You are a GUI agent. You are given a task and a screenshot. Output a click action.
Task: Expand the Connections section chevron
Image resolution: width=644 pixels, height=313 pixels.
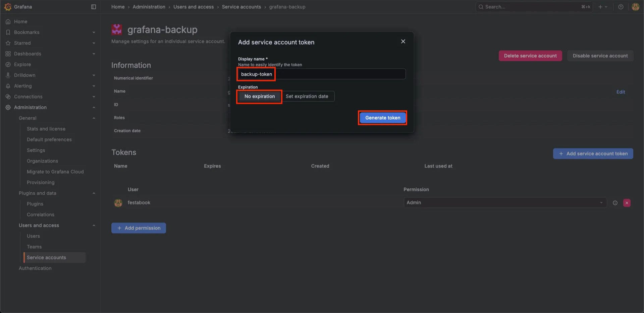tap(94, 97)
